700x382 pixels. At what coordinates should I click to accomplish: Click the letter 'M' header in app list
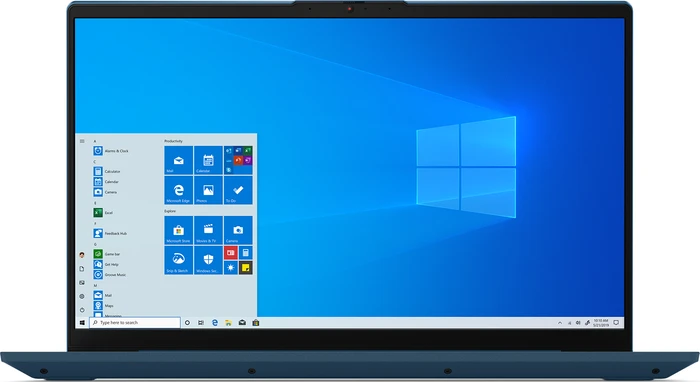pos(95,285)
